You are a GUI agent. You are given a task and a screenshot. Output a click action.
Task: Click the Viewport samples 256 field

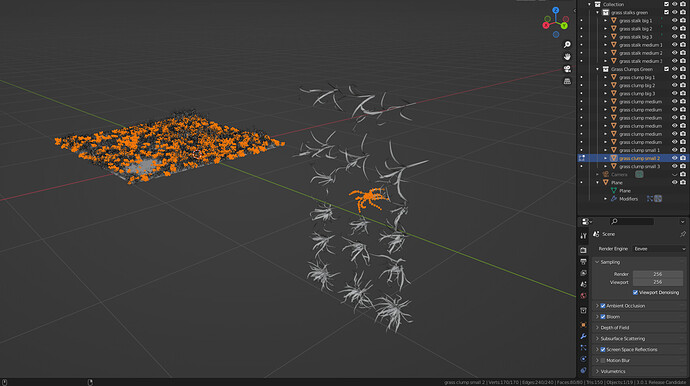point(658,282)
